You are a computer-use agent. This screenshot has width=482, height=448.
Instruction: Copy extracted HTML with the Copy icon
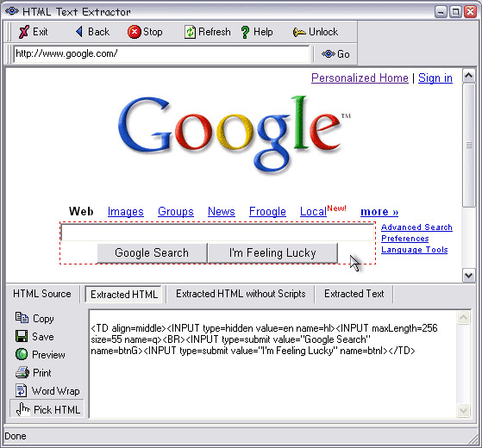coord(22,318)
